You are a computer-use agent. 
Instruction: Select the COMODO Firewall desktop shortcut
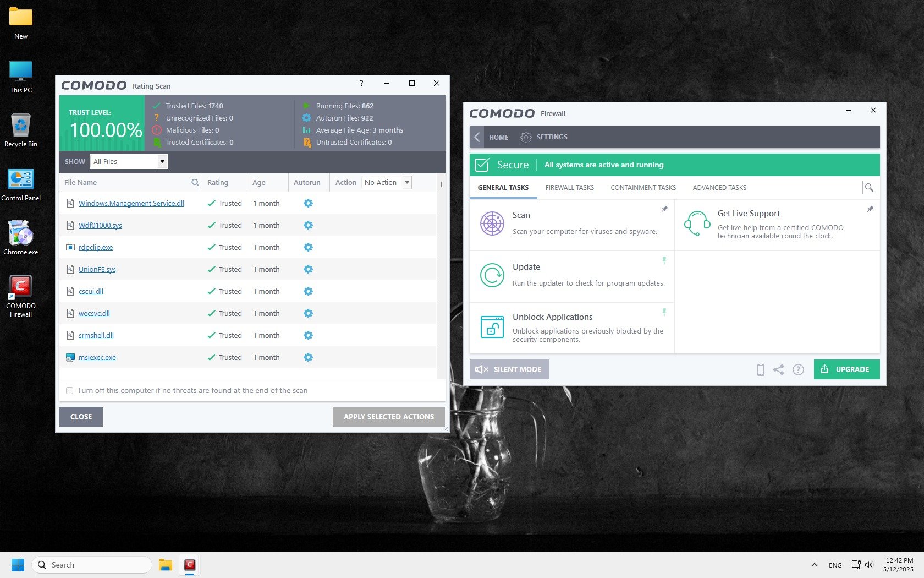point(21,296)
